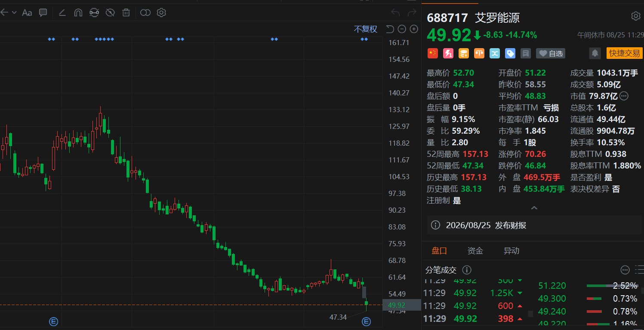Viewport: 644px width, 330px height.
Task: Switch to the 资金 tab
Action: (x=475, y=251)
